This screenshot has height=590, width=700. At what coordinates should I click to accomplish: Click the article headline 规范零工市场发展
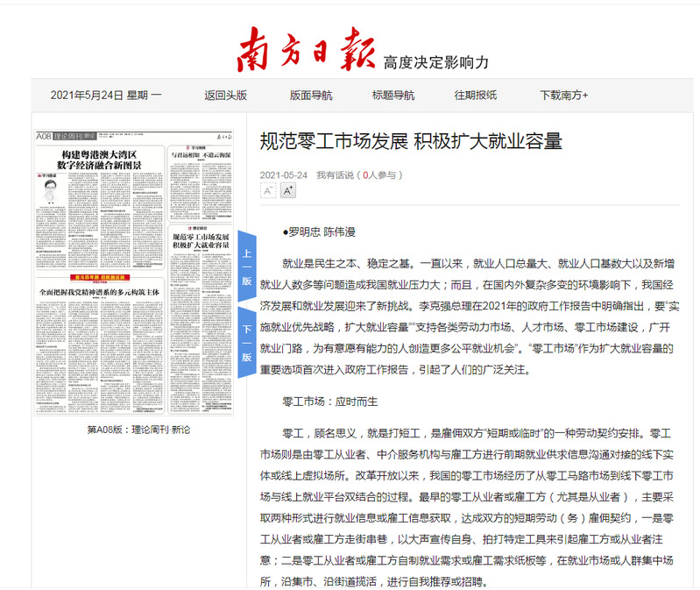[x=411, y=141]
